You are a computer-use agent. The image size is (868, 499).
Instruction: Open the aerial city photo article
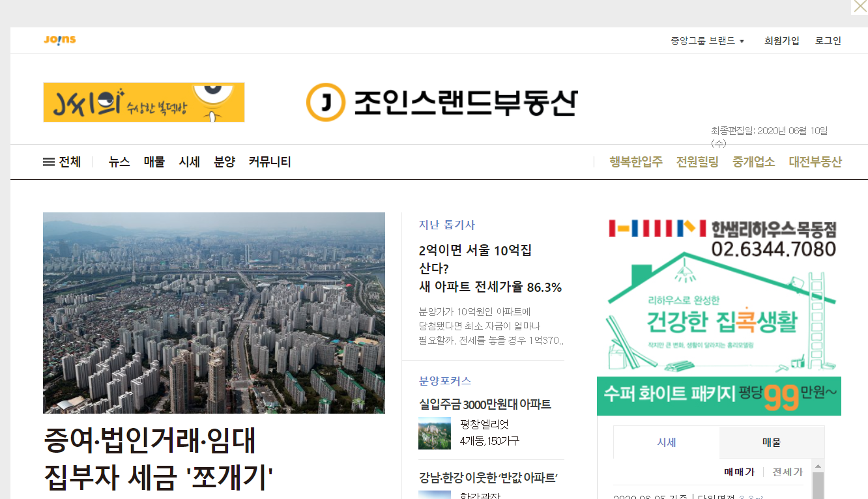click(x=214, y=313)
